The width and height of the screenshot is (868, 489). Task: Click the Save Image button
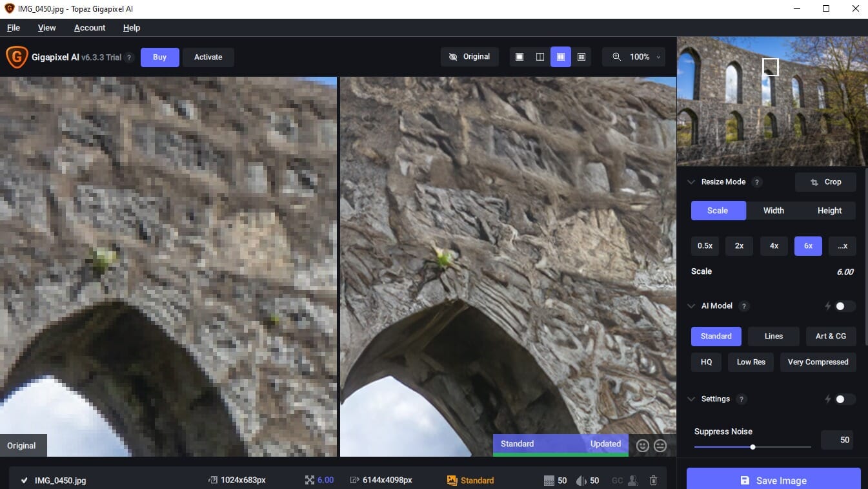[x=772, y=480]
